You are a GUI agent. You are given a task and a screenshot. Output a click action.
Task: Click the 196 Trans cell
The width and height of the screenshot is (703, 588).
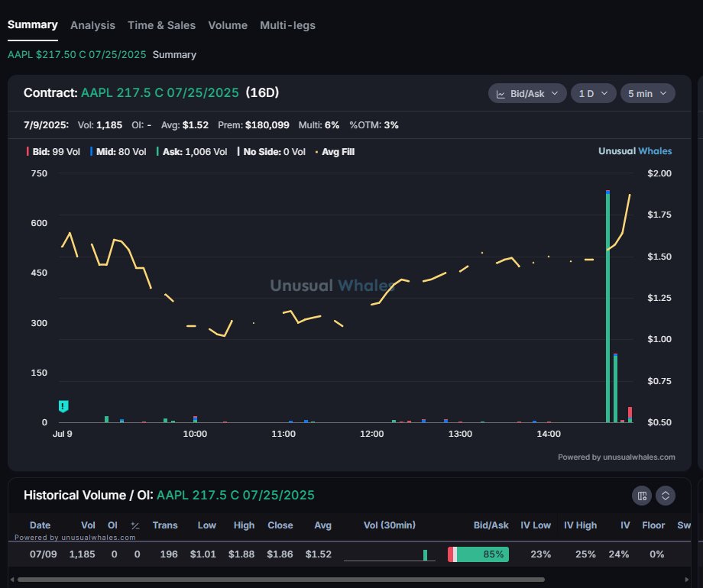pyautogui.click(x=169, y=554)
